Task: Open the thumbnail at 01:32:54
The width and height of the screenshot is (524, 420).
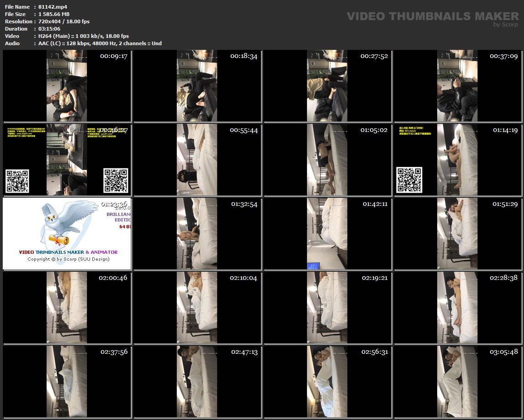Action: (197, 234)
